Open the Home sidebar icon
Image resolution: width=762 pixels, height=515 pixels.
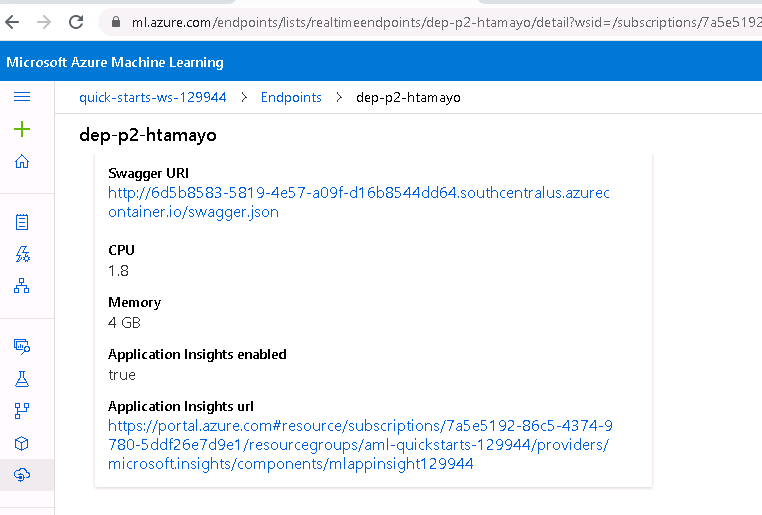(x=22, y=161)
